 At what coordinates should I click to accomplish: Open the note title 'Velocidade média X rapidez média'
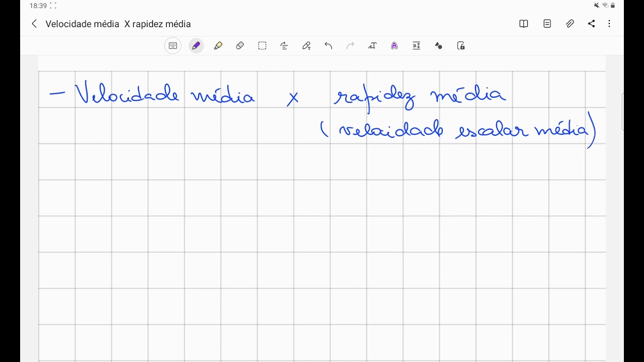tap(118, 24)
